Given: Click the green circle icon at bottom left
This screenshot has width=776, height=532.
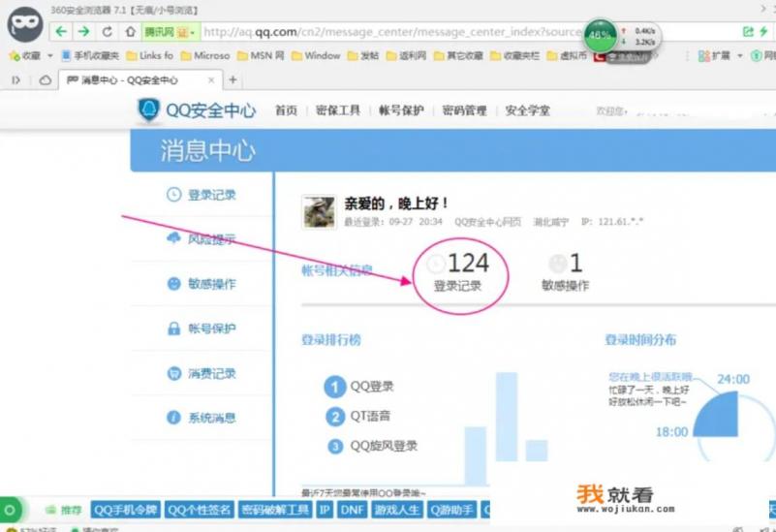Looking at the screenshot, I should [x=10, y=510].
